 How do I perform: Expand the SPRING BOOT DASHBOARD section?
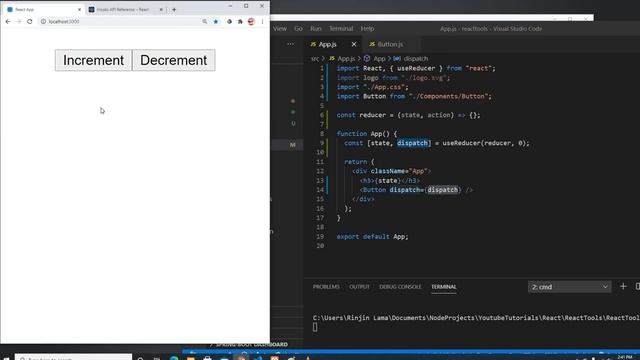249,344
